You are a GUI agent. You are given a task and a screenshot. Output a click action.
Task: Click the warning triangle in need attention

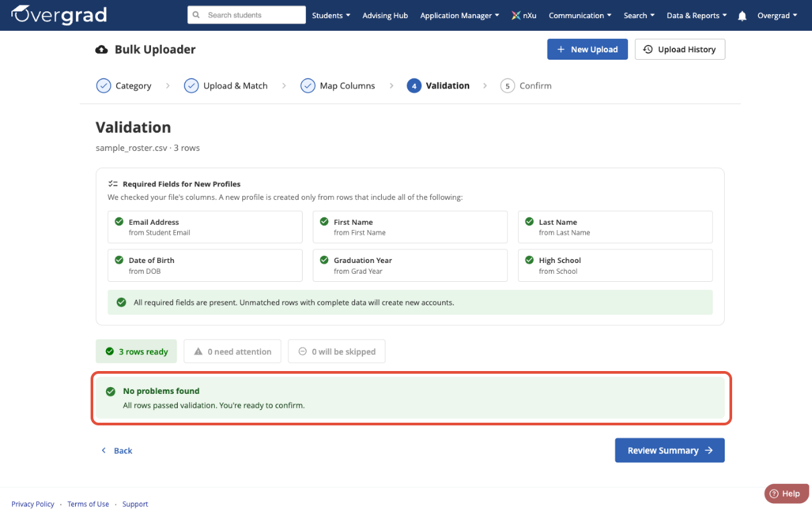tap(198, 352)
